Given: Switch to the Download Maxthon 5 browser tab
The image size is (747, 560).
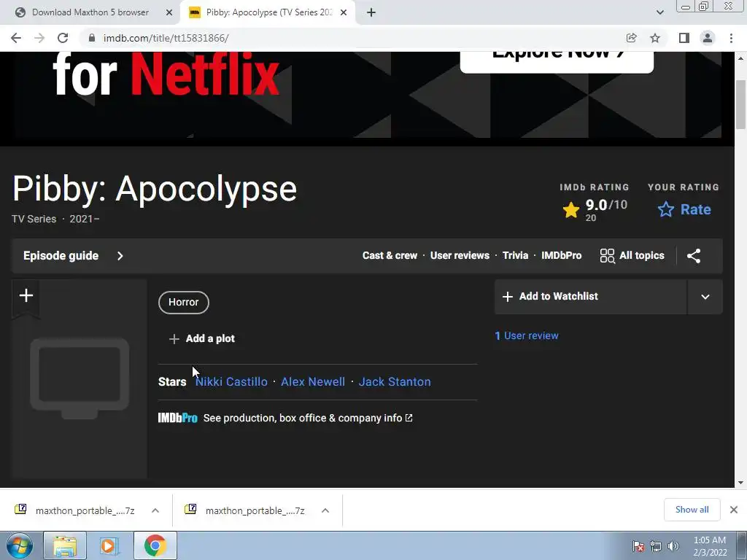Looking at the screenshot, I should click(90, 12).
